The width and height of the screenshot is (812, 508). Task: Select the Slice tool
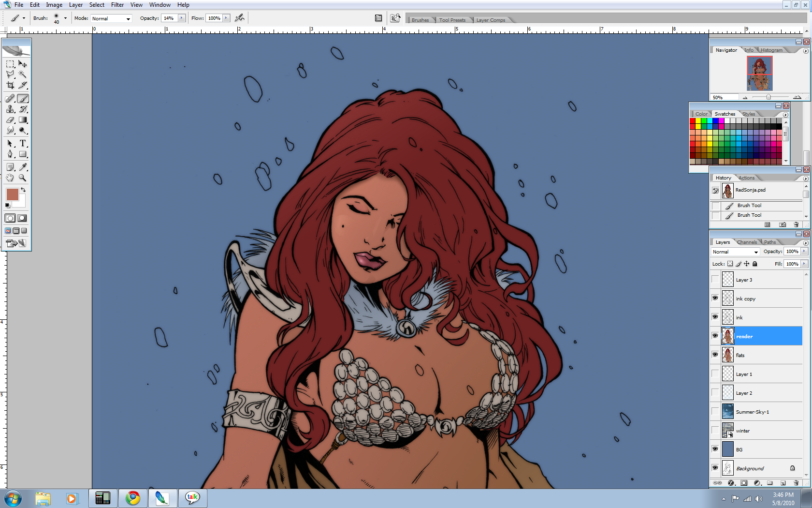(x=23, y=85)
